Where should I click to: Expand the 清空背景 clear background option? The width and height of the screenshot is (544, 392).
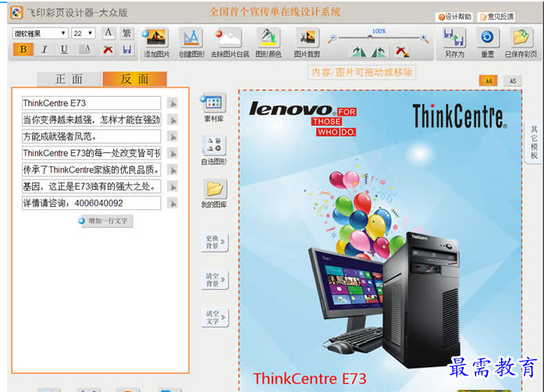click(215, 280)
